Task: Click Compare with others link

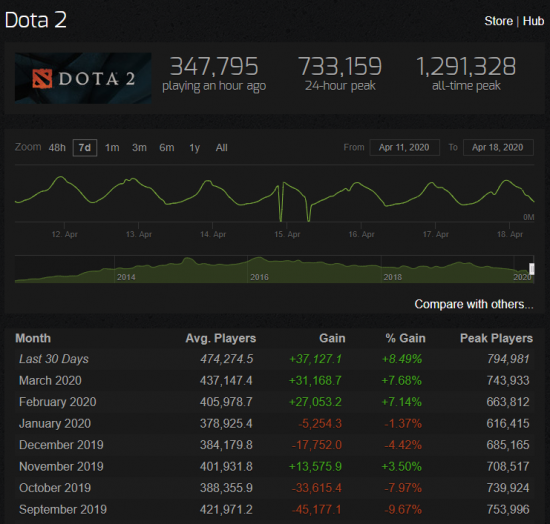Action: [474, 304]
